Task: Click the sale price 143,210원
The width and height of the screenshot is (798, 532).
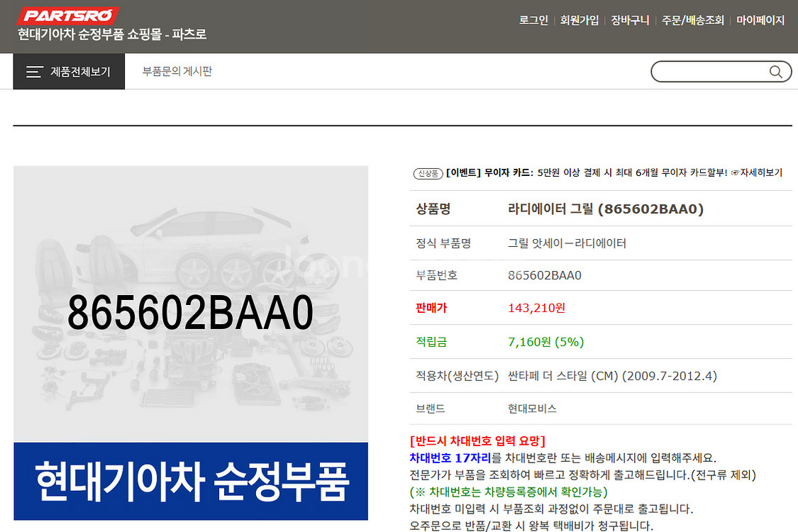Action: (536, 308)
